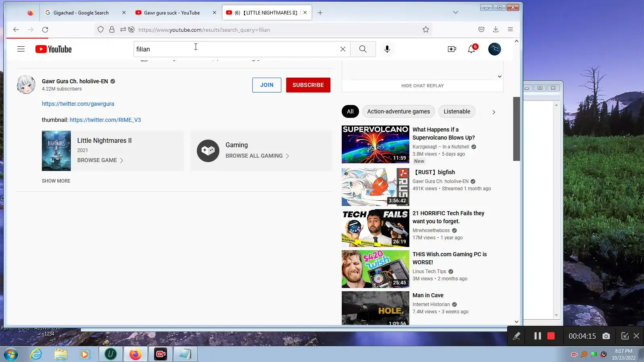Start search with your voice
644x362 pixels.
click(x=387, y=49)
